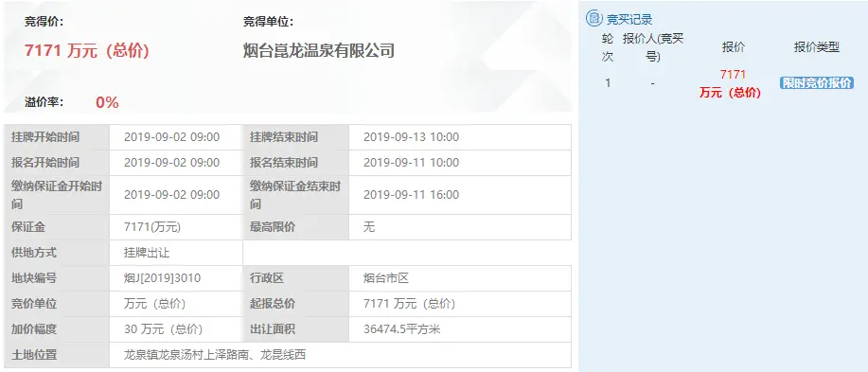Click 竞价单位 value 万元（总价）
This screenshot has height=372, width=868.
pos(155,304)
